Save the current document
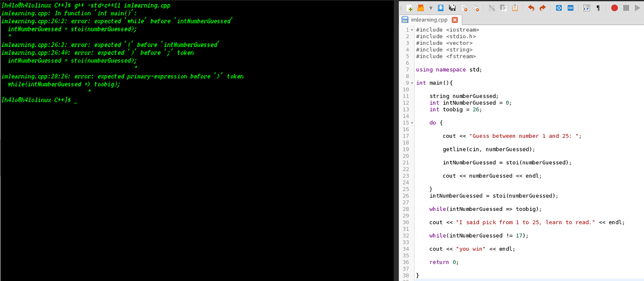This screenshot has width=644, height=281. pyautogui.click(x=441, y=8)
